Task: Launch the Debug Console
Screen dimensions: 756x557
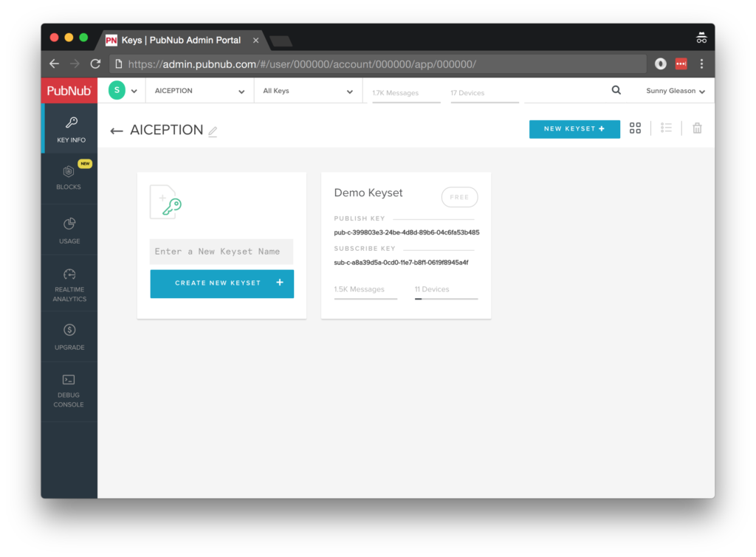Action: [69, 390]
